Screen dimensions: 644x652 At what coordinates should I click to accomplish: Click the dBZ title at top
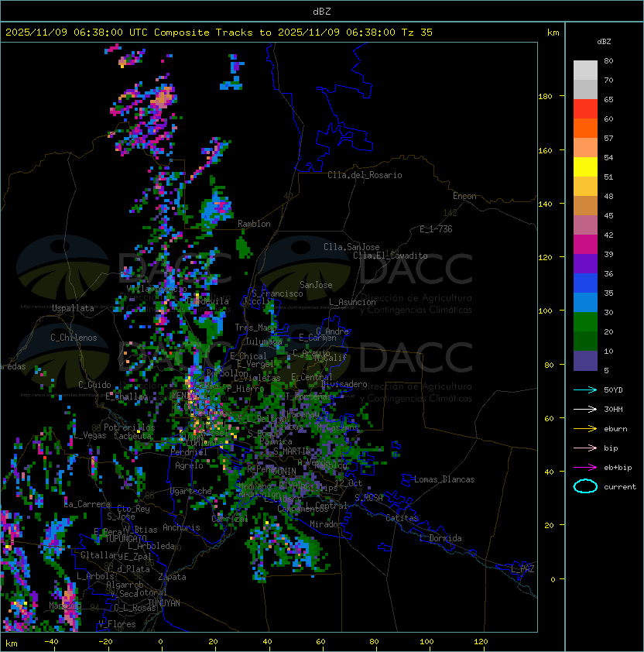[x=322, y=12]
